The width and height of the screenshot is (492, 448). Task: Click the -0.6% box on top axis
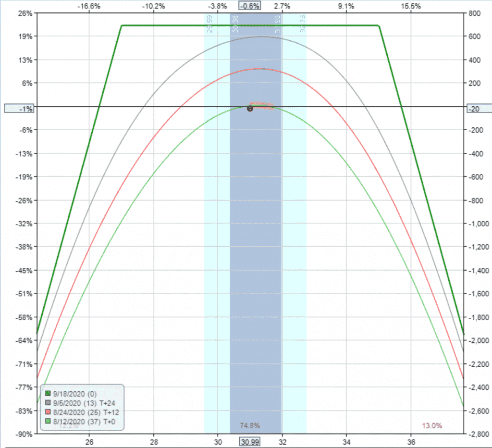coord(250,6)
